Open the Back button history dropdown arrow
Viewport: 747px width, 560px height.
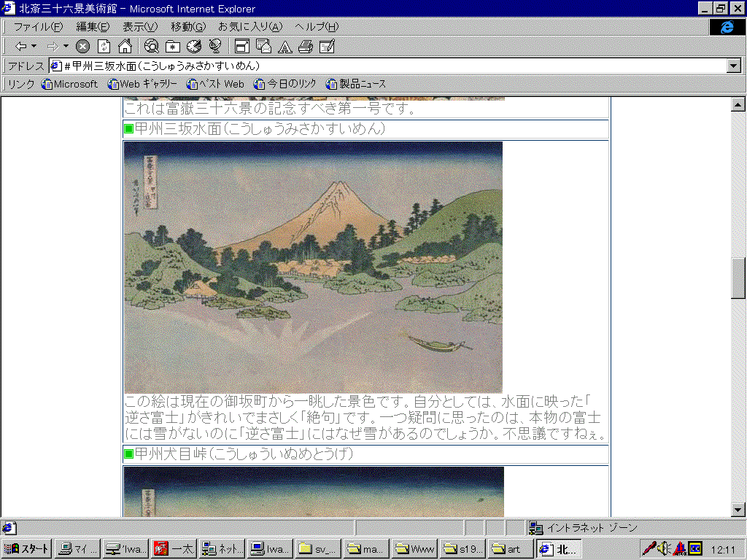tap(34, 46)
